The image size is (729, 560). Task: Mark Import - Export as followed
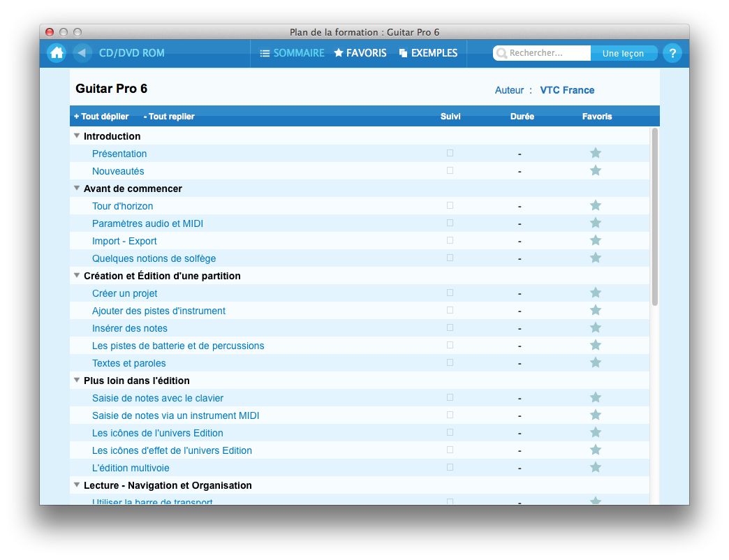(x=450, y=240)
